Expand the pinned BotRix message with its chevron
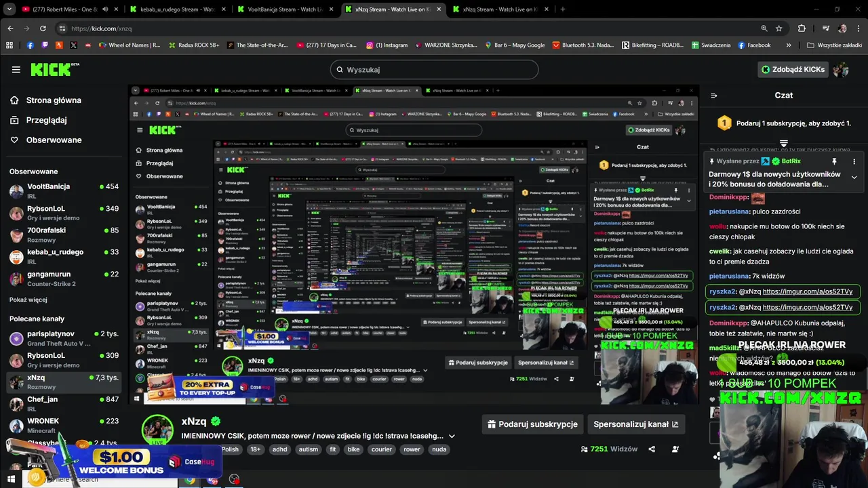 [854, 178]
